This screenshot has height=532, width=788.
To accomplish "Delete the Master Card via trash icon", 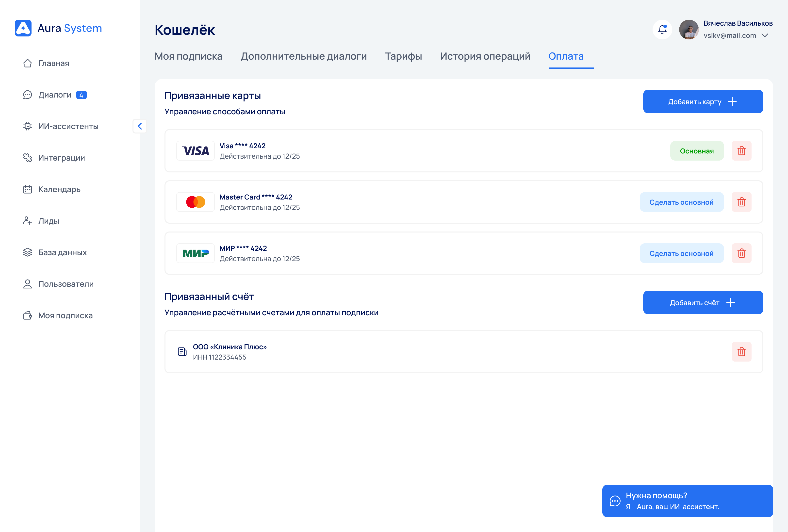I will (741, 202).
